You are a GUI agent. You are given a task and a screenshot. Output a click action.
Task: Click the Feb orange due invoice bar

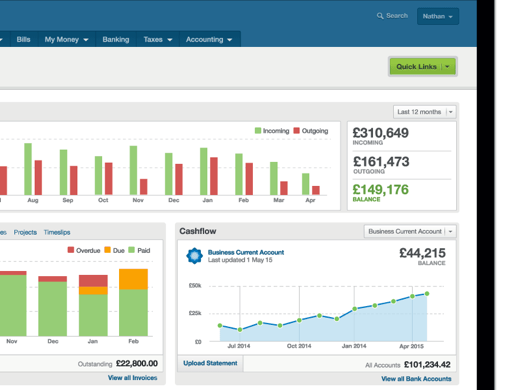133,279
